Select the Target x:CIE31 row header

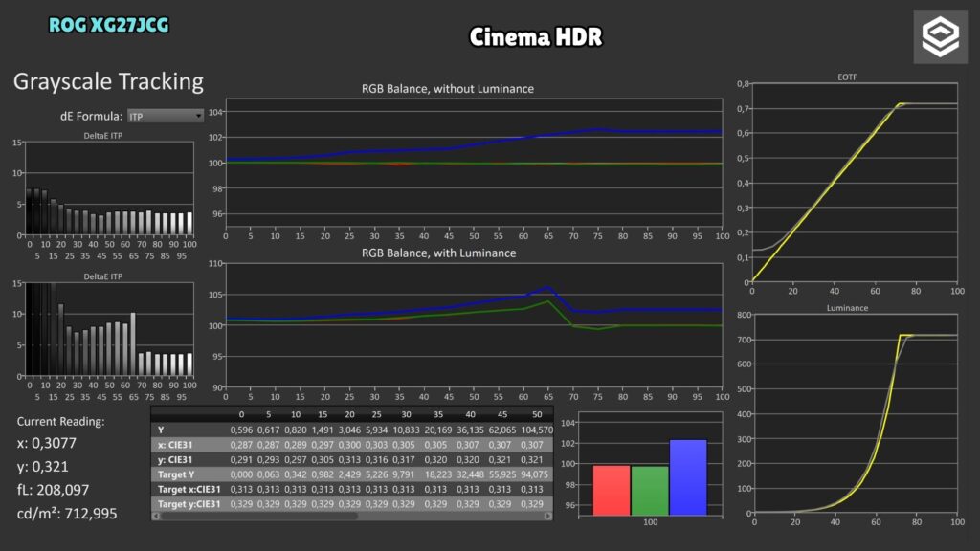[189, 489]
